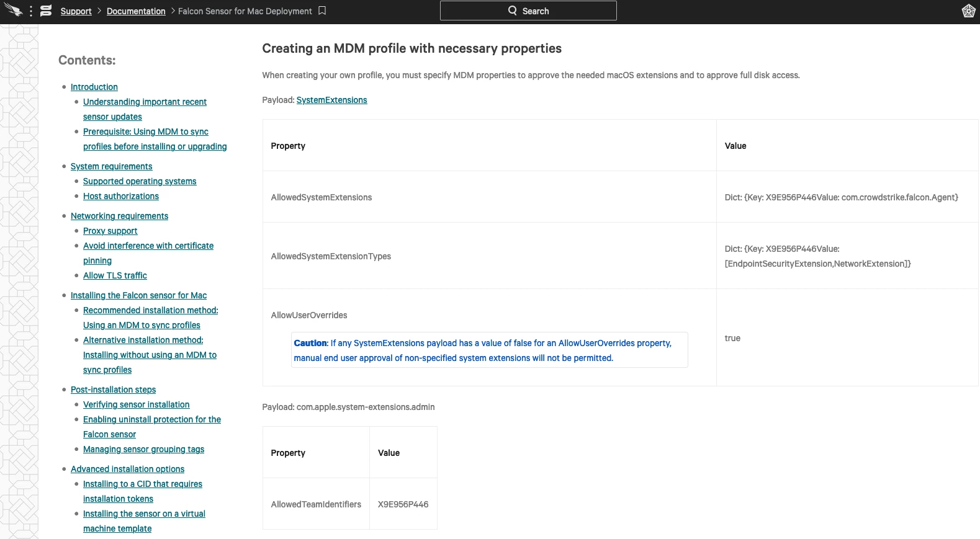Click the AllowedSystemExtensionTypes property cell
Screen dimensions: 980x539
pos(489,256)
